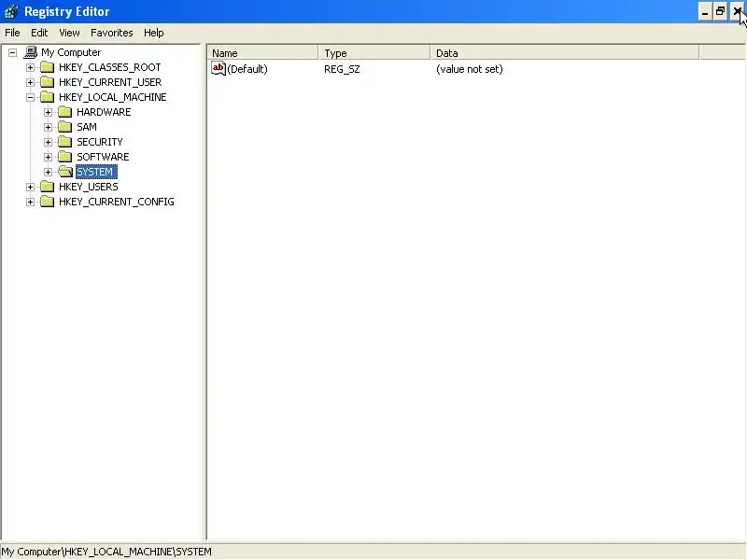This screenshot has height=560, width=747.
Task: Click the (value not set) data cell
Action: pyautogui.click(x=470, y=69)
